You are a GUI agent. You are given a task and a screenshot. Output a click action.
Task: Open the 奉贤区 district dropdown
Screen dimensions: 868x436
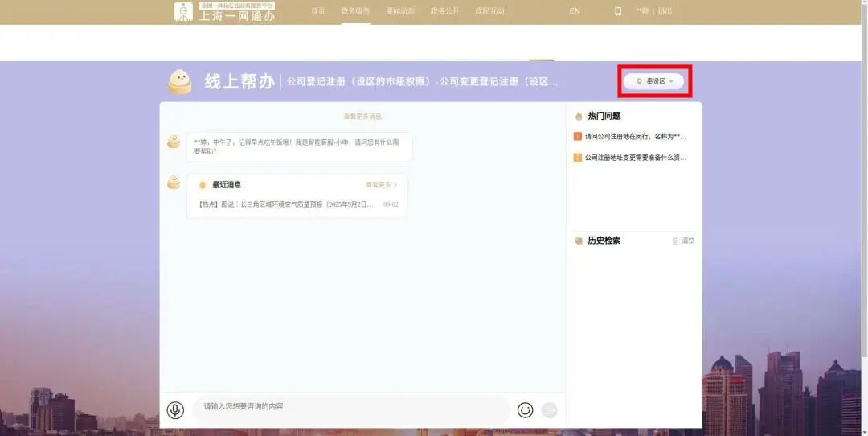click(654, 81)
